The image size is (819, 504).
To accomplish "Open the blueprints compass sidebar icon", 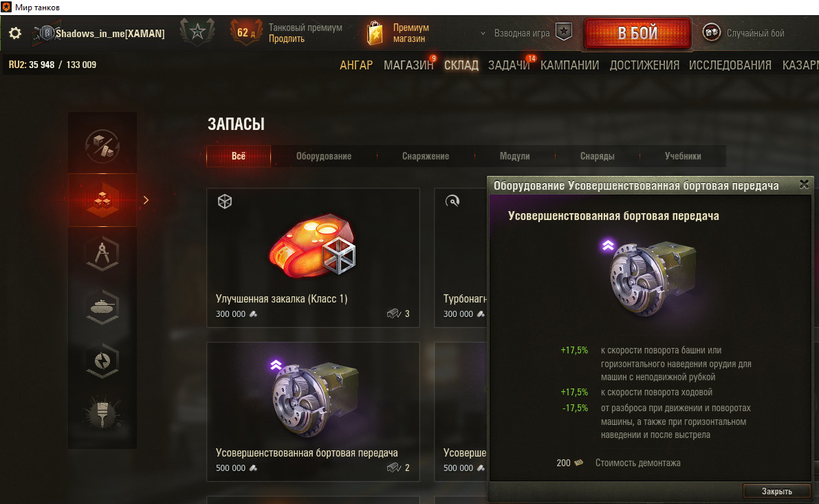I will pos(102,254).
